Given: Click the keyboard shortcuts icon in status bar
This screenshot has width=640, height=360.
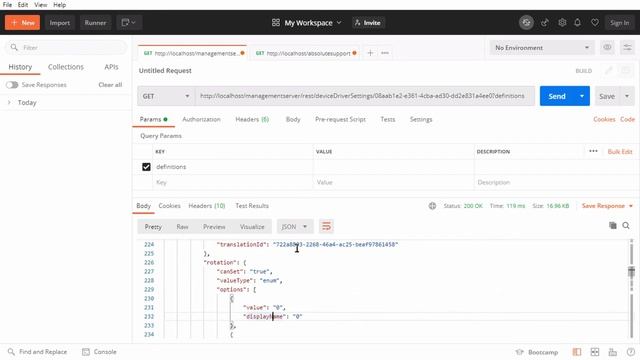Looking at the screenshot, I should pos(613,352).
